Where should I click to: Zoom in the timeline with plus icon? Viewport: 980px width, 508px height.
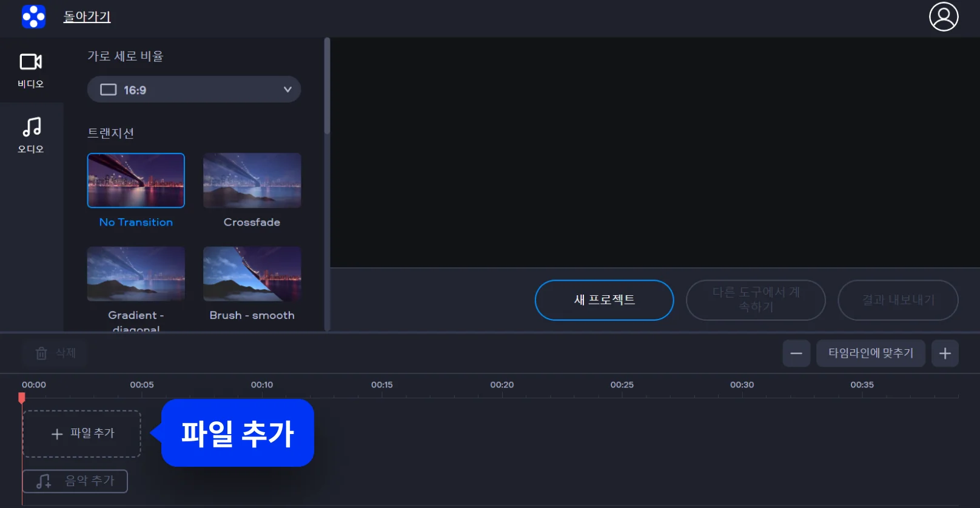tap(945, 353)
